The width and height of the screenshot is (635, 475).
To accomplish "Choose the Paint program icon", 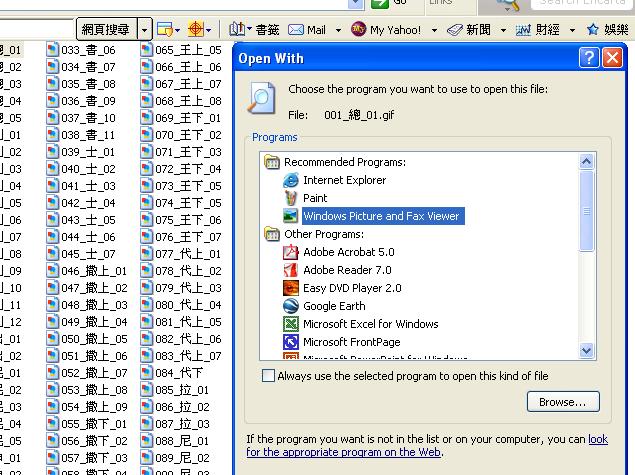I will (x=291, y=198).
